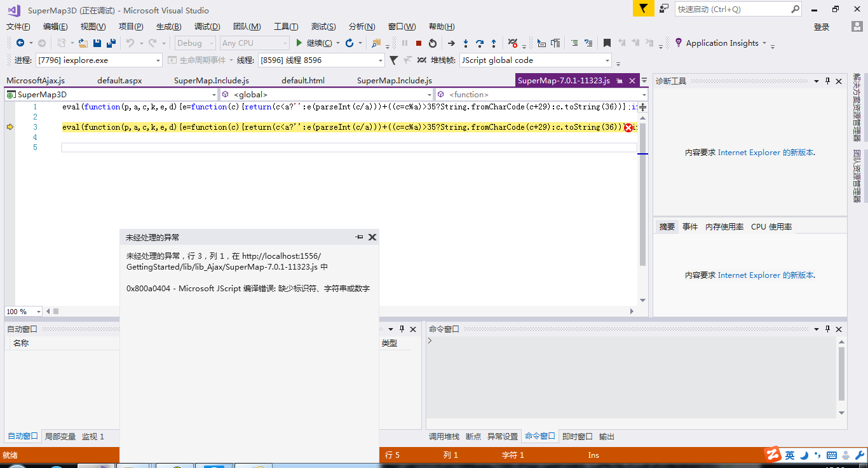Image resolution: width=868 pixels, height=468 pixels.
Task: Open the process (进程) iexplore.exe dropdown
Action: 99,60
